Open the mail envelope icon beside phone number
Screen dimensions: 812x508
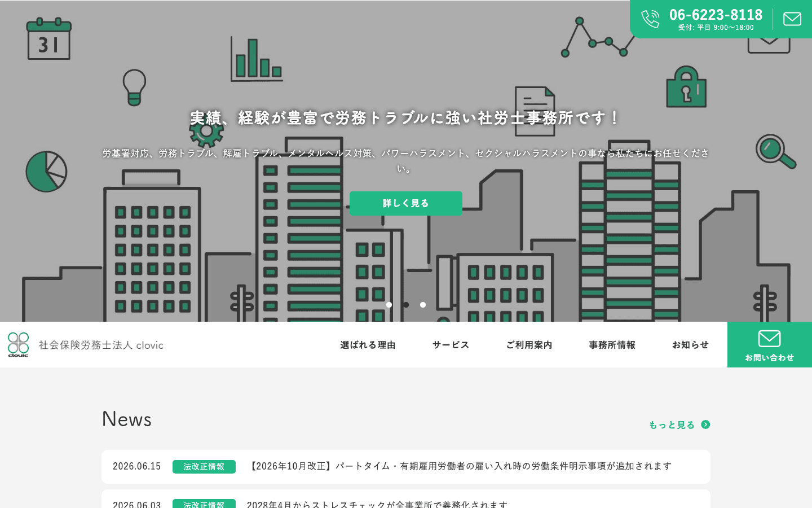(x=792, y=19)
